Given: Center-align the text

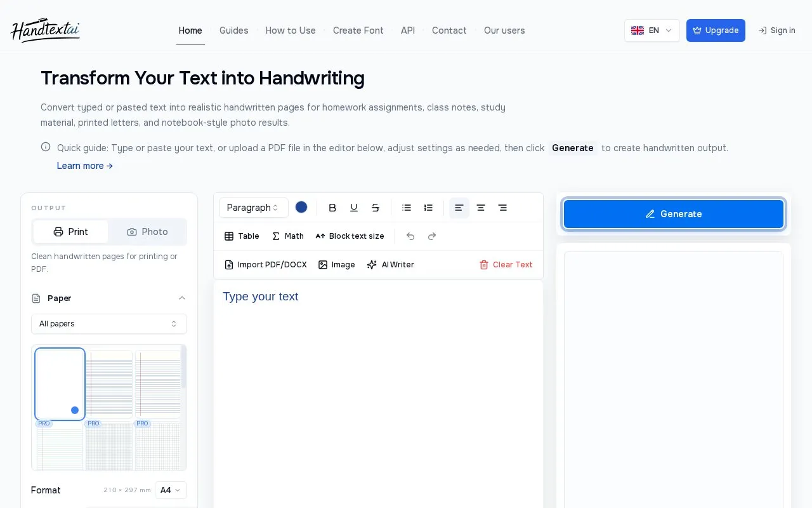Looking at the screenshot, I should (481, 208).
